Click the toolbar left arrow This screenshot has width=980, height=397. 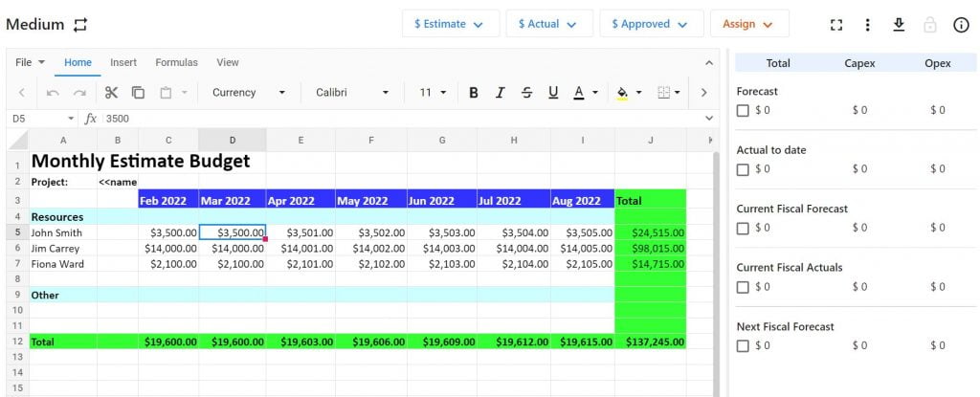click(22, 93)
